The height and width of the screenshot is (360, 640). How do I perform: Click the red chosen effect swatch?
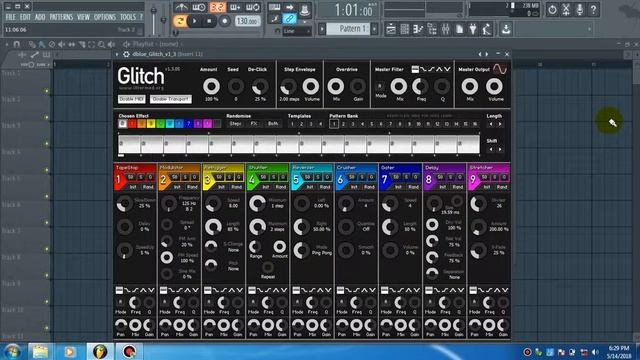click(132, 124)
